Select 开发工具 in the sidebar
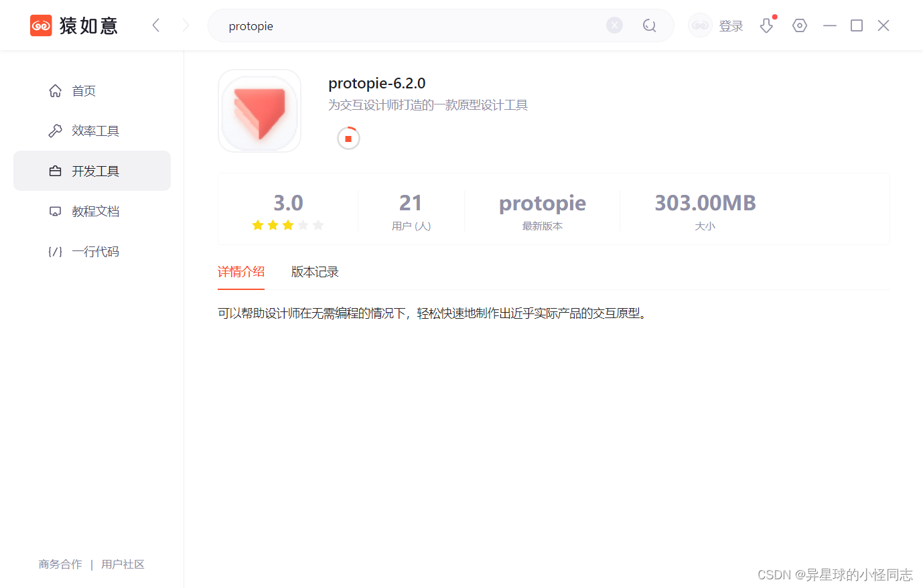The image size is (923, 588). pyautogui.click(x=92, y=171)
